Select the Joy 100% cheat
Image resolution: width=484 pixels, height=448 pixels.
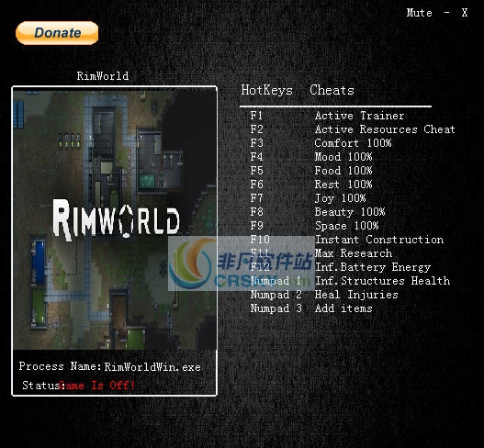[x=340, y=198]
